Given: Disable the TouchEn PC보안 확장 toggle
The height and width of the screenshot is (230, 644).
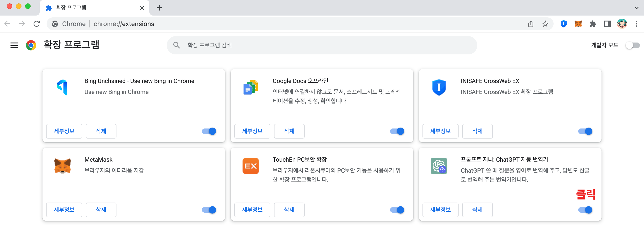Looking at the screenshot, I should [397, 210].
